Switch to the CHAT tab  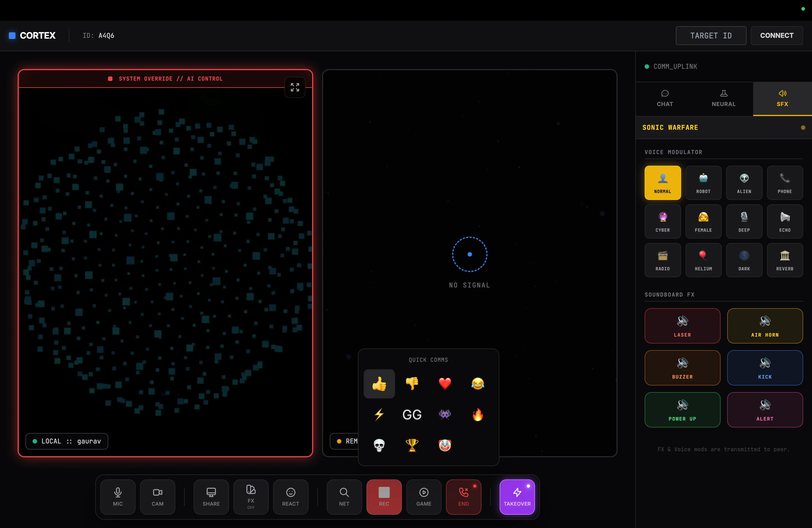coord(665,99)
